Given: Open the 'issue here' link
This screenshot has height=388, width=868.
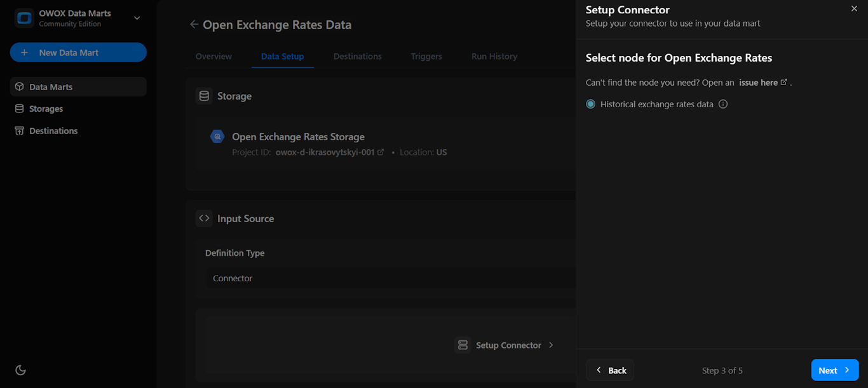Looking at the screenshot, I should click(x=763, y=83).
